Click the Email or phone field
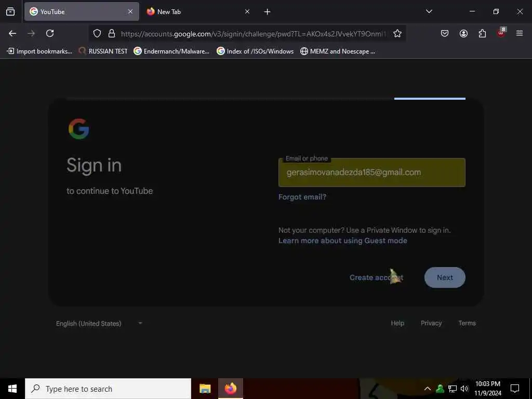The height and width of the screenshot is (399, 532). (372, 172)
